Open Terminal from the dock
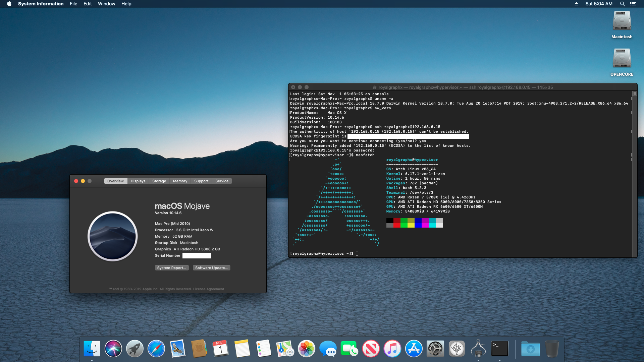This screenshot has height=362, width=644. pyautogui.click(x=499, y=349)
